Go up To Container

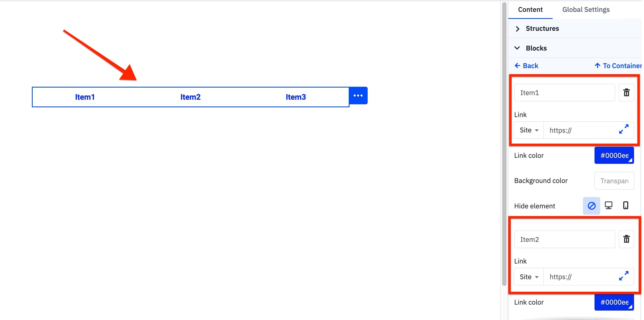(618, 66)
